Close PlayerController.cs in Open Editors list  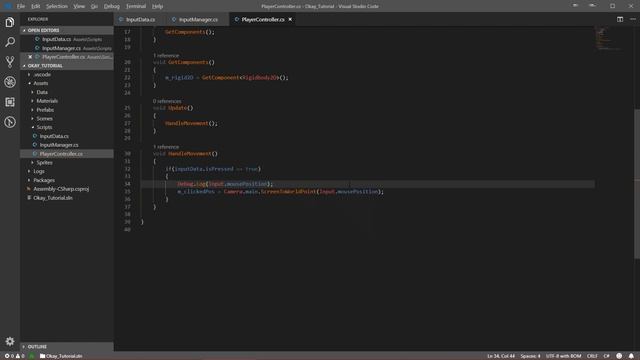pos(30,57)
